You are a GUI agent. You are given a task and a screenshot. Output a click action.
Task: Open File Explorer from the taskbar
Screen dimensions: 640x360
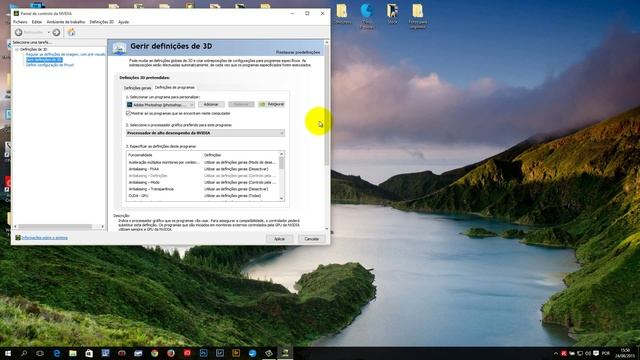click(73, 353)
